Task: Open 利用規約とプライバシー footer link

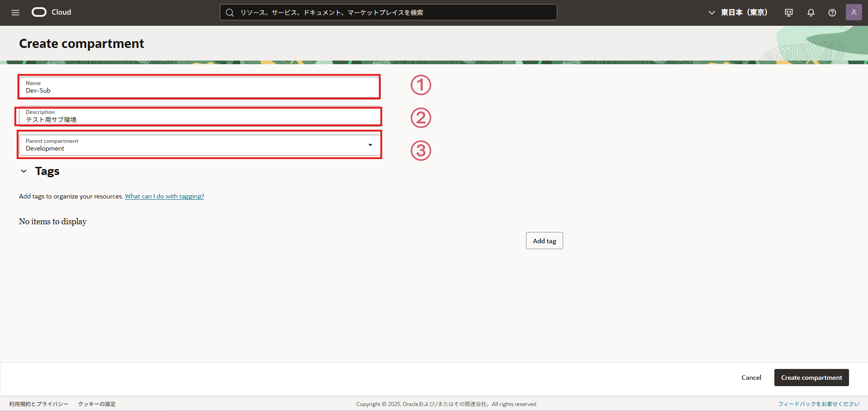Action: coord(39,404)
